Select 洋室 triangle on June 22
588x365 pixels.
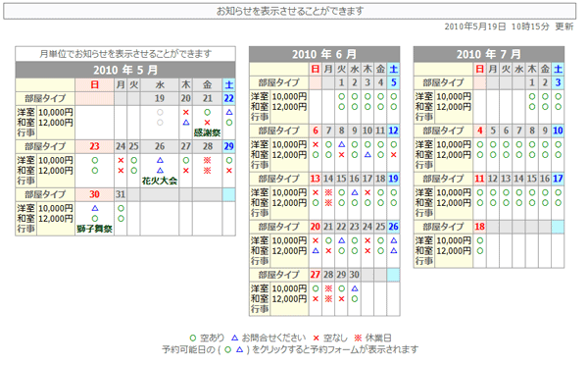pyautogui.click(x=341, y=240)
